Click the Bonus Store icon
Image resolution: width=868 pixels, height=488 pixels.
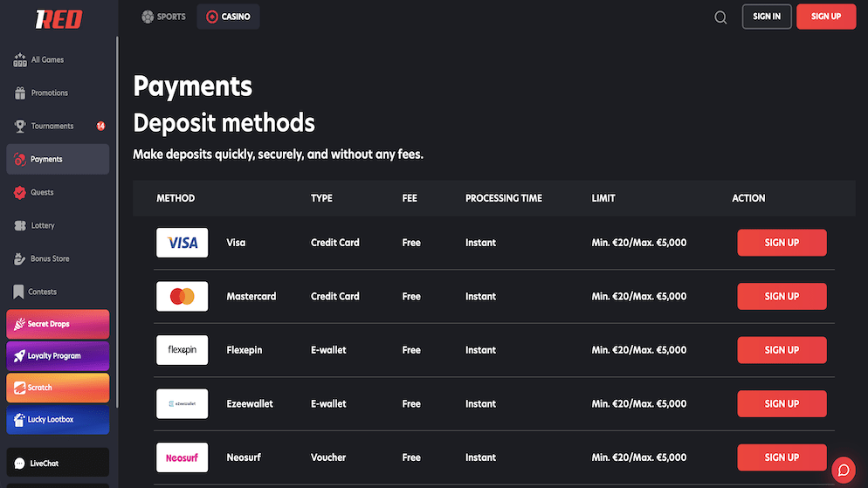pos(20,259)
